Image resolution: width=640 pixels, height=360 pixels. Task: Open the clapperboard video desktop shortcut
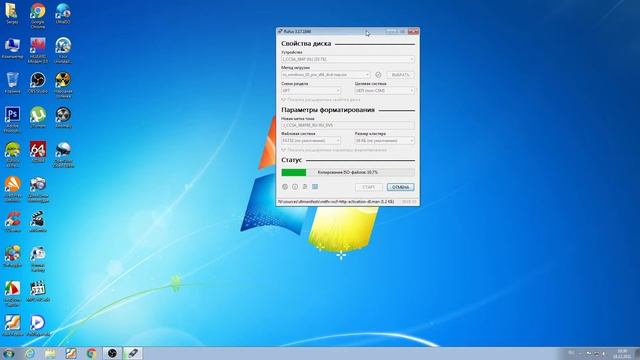(38, 222)
